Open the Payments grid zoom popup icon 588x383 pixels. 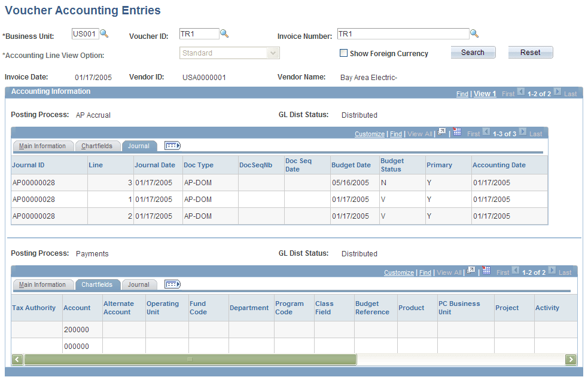click(x=471, y=272)
